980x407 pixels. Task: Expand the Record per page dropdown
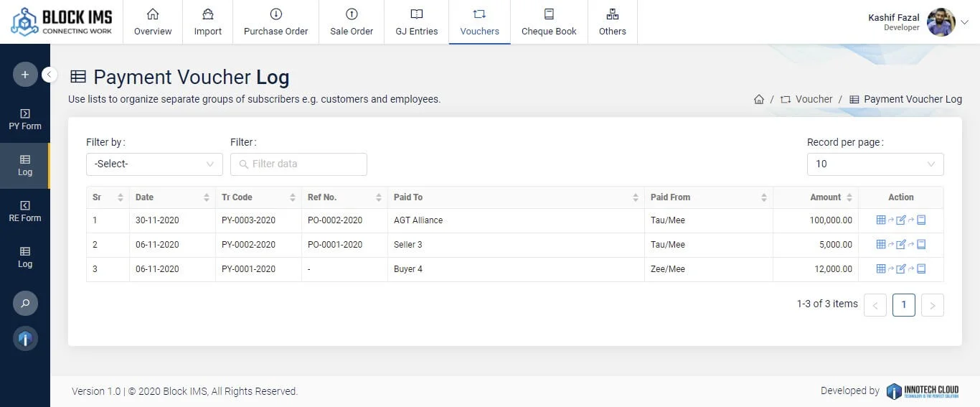tap(875, 164)
